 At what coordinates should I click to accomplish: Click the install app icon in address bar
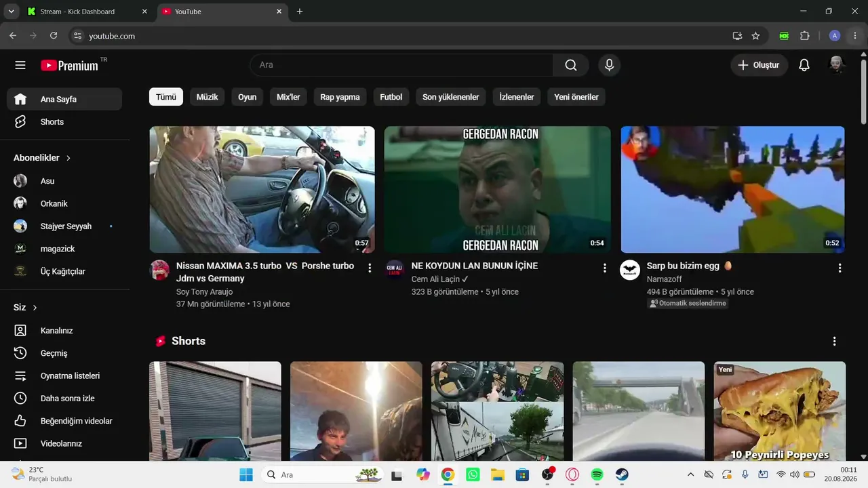[x=737, y=36]
